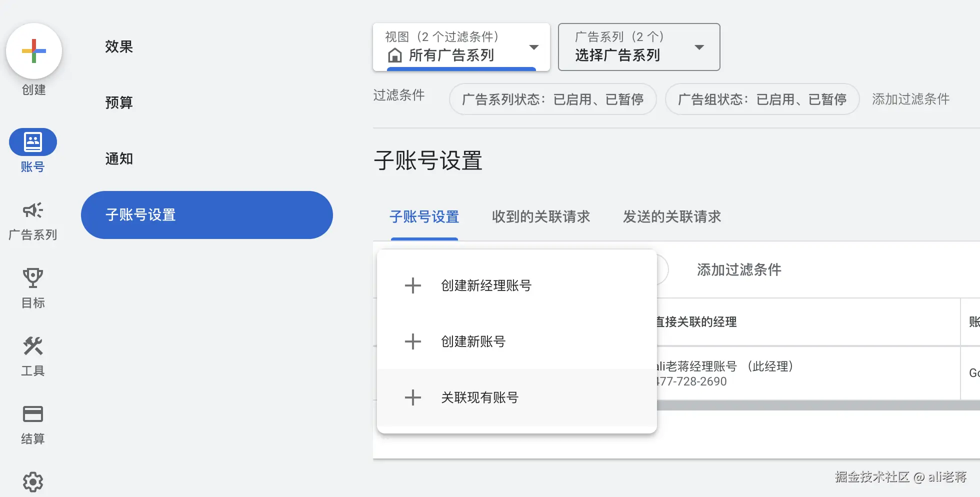Click plus icon next to 创建新账号

[413, 341]
